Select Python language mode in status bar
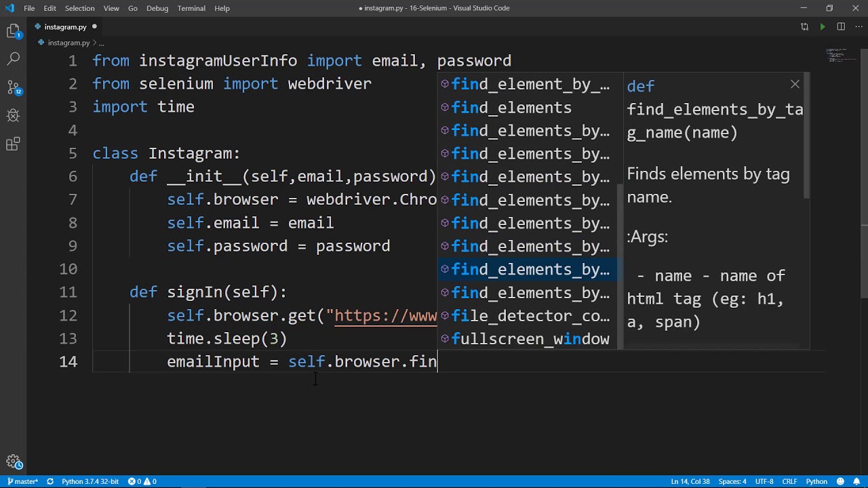 [x=816, y=482]
